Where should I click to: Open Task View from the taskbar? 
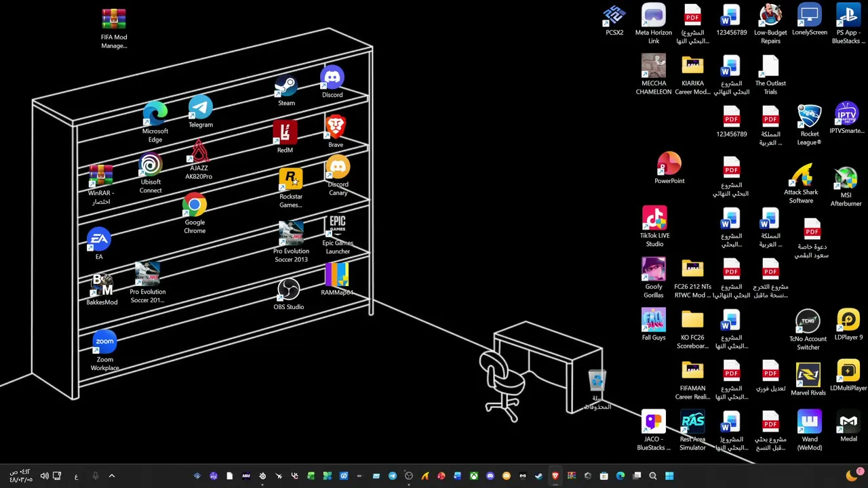tap(637, 476)
